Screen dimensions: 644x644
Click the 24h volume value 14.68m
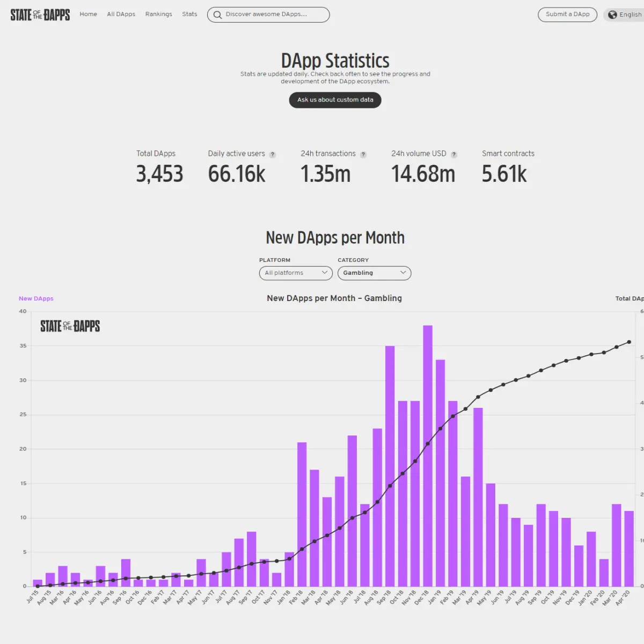(423, 174)
